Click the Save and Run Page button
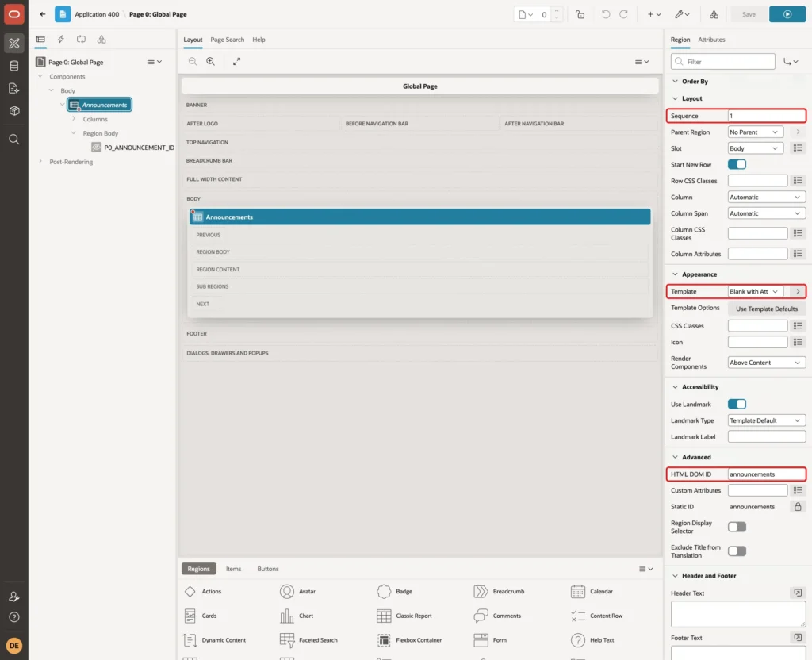 [787, 14]
